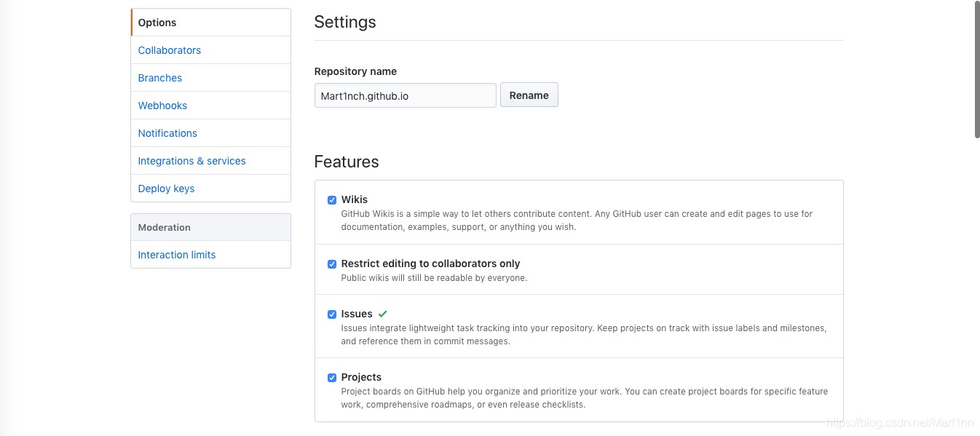Disable the Projects checkbox

coord(332,378)
